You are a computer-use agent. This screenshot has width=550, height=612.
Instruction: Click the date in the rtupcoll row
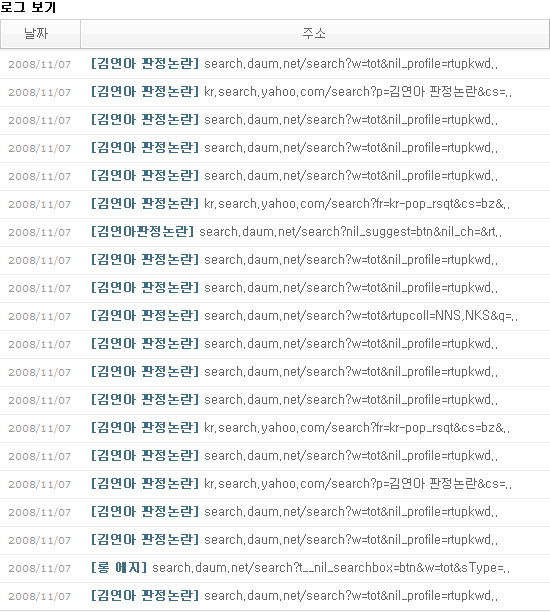(x=39, y=317)
